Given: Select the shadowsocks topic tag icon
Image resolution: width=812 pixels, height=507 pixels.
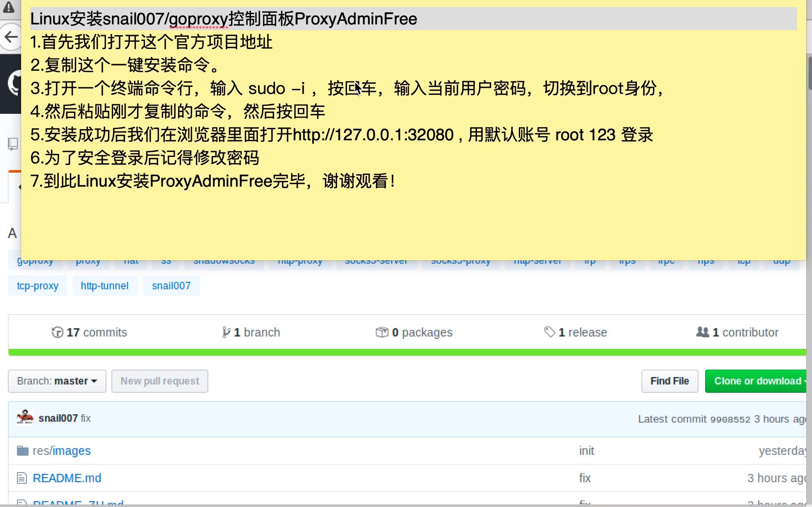Looking at the screenshot, I should coord(224,261).
